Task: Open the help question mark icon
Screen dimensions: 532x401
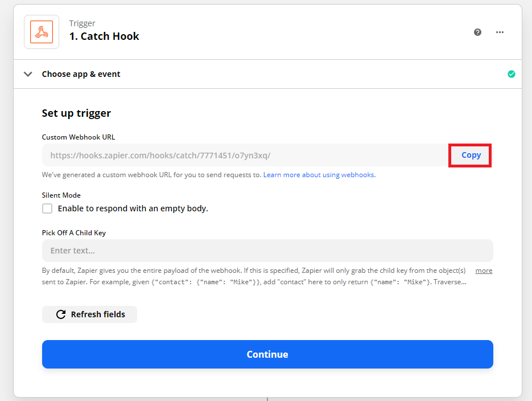Action: tap(477, 32)
